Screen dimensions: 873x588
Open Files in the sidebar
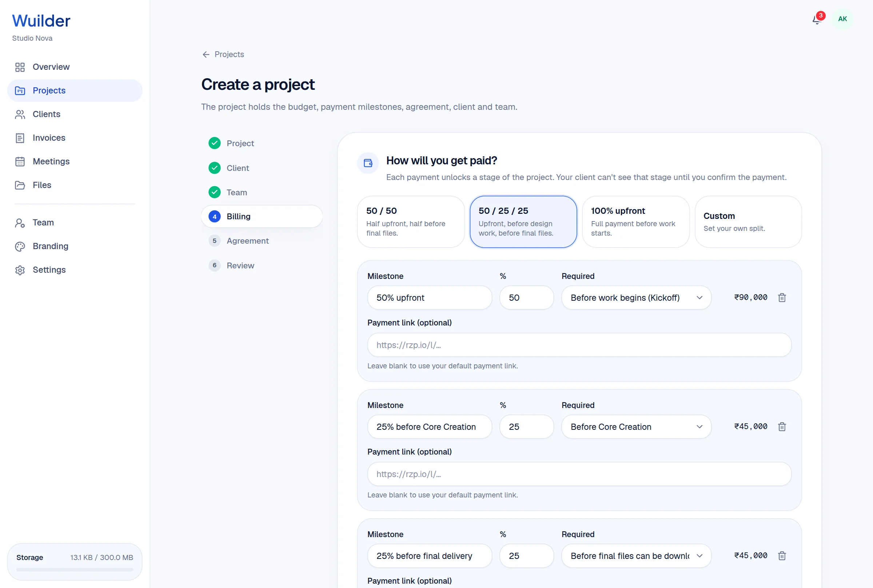(75, 185)
